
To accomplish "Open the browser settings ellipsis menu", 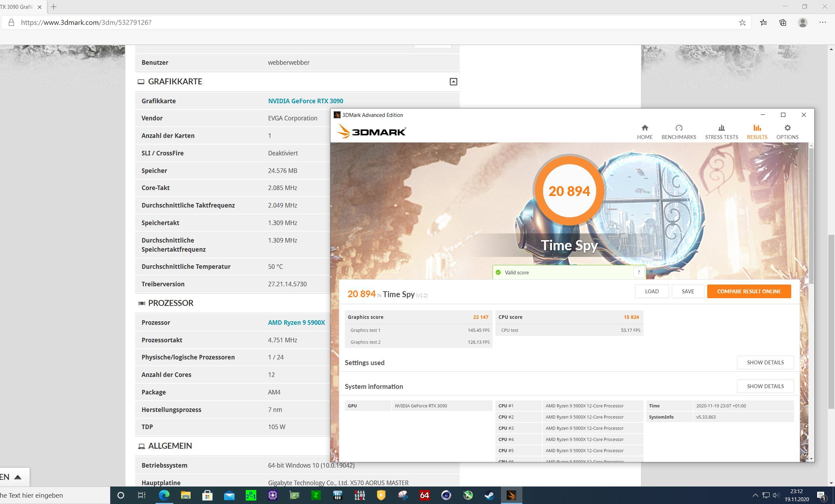I will coord(822,23).
